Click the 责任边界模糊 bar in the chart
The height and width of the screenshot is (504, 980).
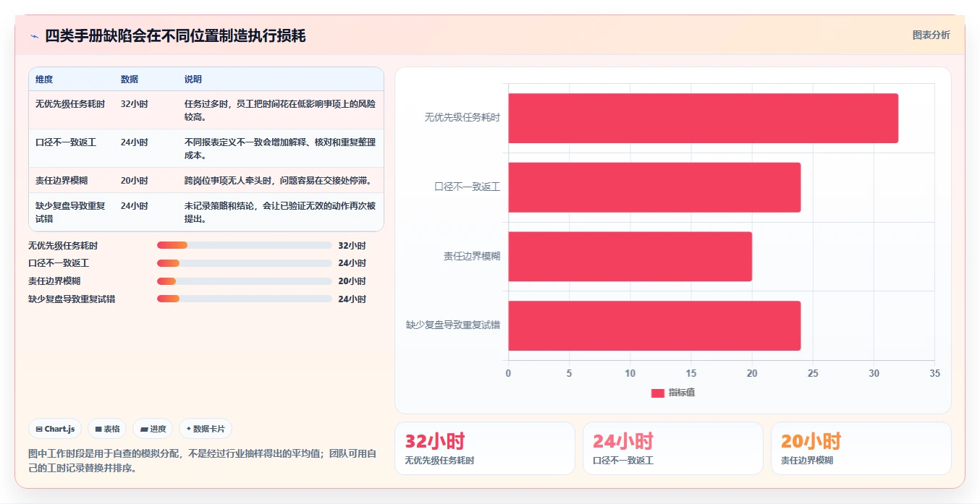pos(630,257)
